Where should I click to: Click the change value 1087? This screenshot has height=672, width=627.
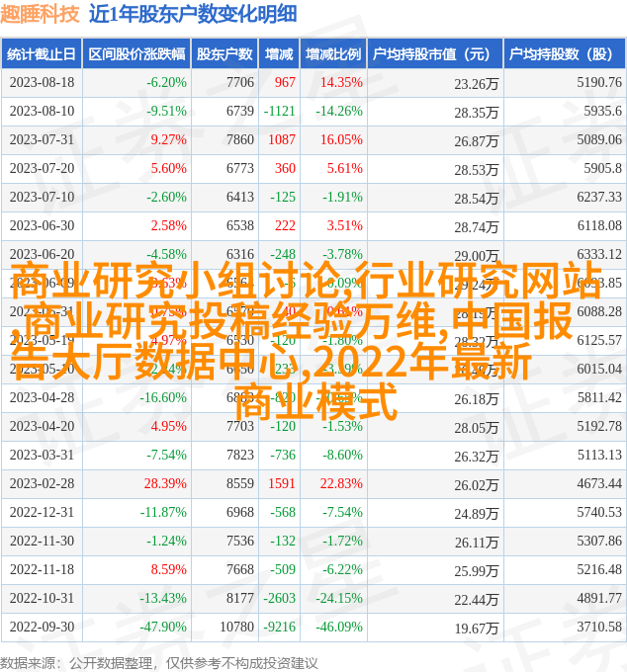(x=282, y=139)
